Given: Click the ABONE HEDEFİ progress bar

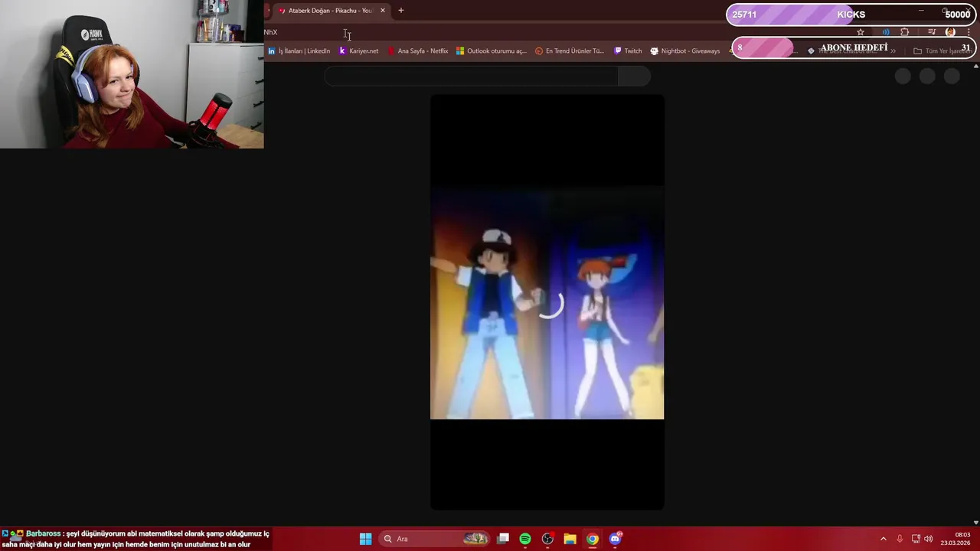Looking at the screenshot, I should [853, 47].
